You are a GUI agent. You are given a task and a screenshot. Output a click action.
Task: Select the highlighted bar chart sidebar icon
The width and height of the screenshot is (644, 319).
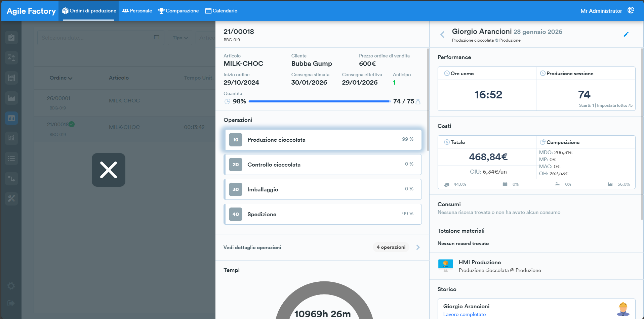coord(11,118)
